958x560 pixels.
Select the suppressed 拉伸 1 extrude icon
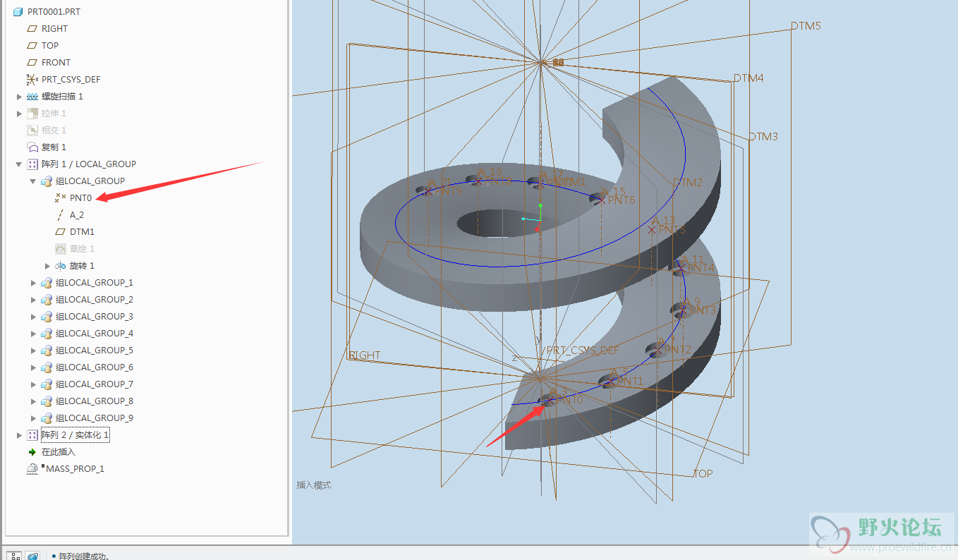pyautogui.click(x=32, y=114)
